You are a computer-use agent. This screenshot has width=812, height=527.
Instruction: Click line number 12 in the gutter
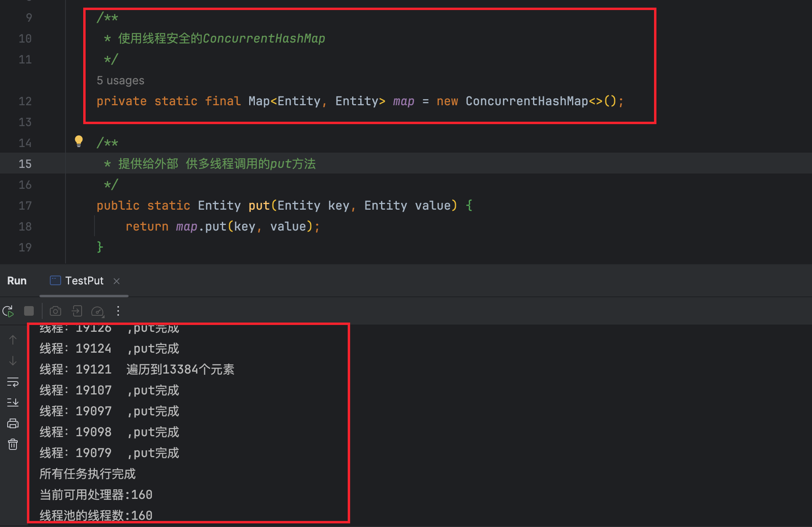25,101
